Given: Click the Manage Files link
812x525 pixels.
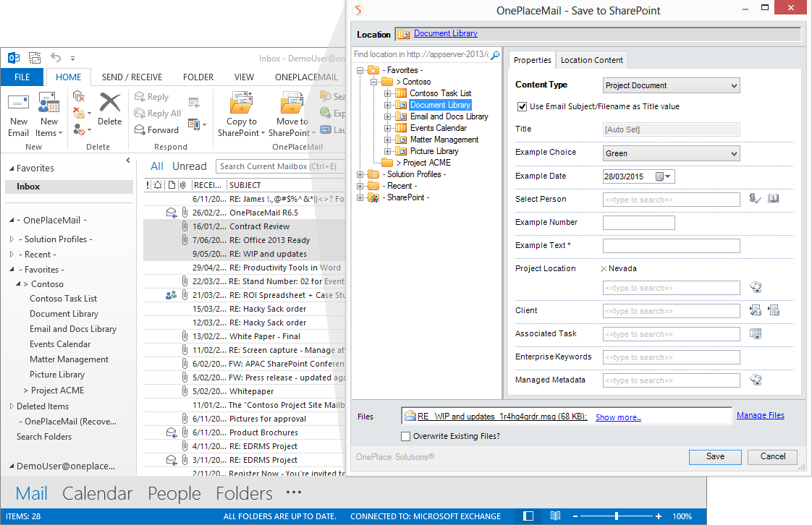Looking at the screenshot, I should coord(760,415).
